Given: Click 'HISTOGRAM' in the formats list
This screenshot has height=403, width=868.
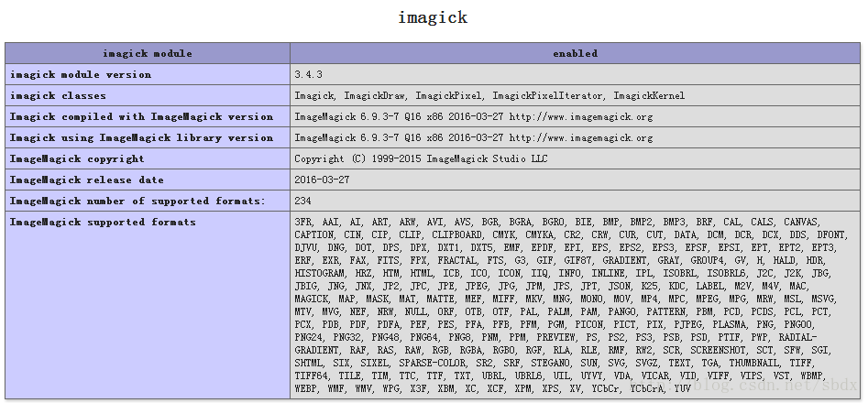Looking at the screenshot, I should [x=319, y=273].
